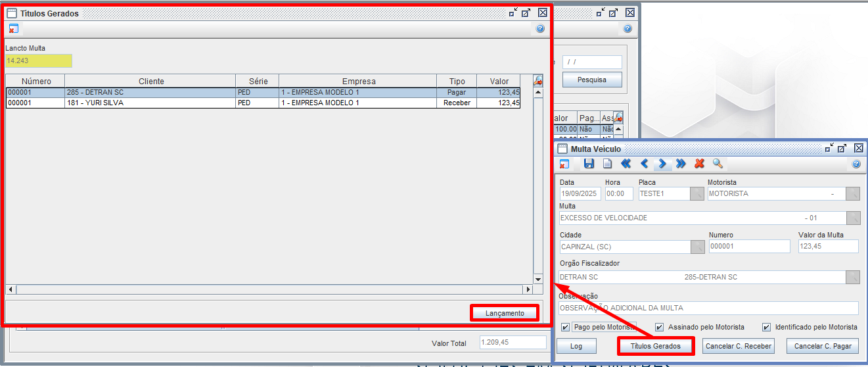Go to first record with double-left arrow

(x=626, y=164)
